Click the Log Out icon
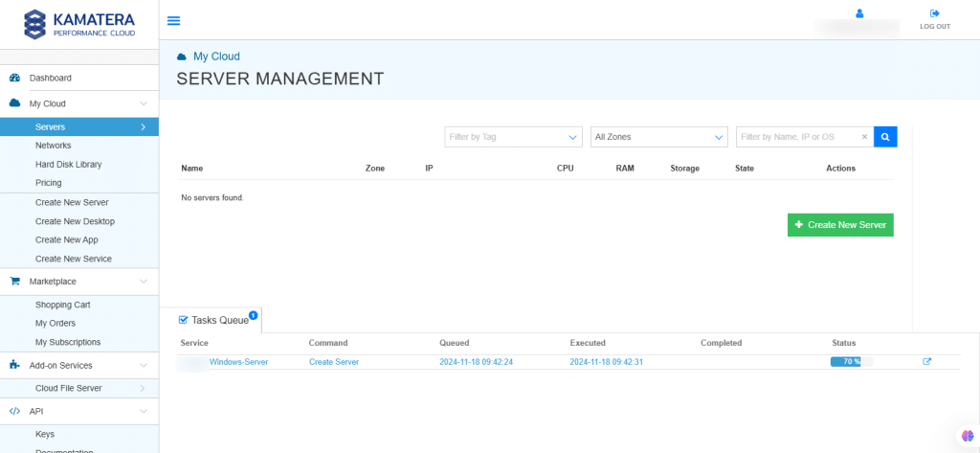This screenshot has width=980, height=453. (934, 13)
